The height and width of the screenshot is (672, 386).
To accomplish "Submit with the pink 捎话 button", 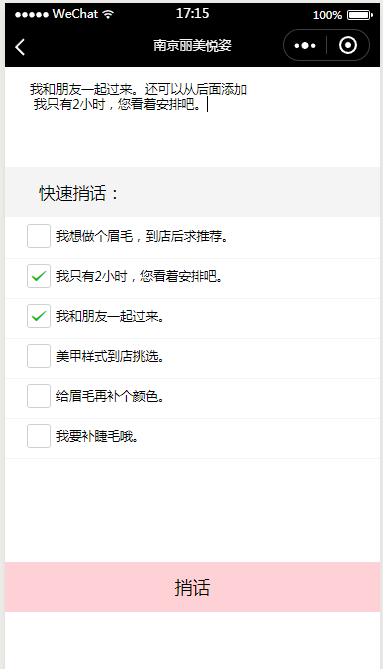I will coord(192,587).
